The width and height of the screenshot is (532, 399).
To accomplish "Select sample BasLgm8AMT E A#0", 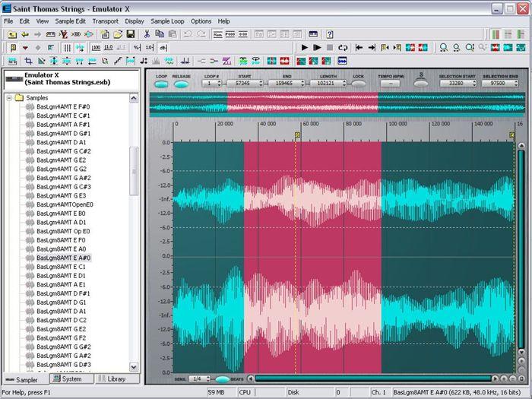I will point(63,258).
